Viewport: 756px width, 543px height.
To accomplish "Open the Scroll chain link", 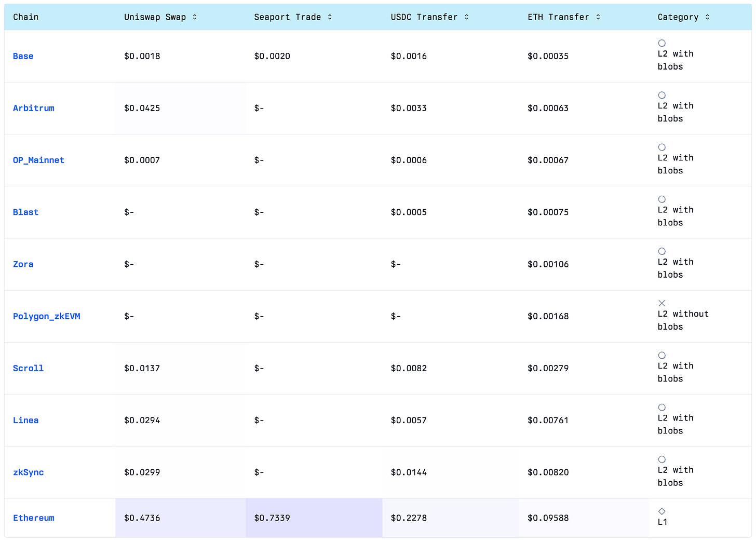I will coord(29,368).
